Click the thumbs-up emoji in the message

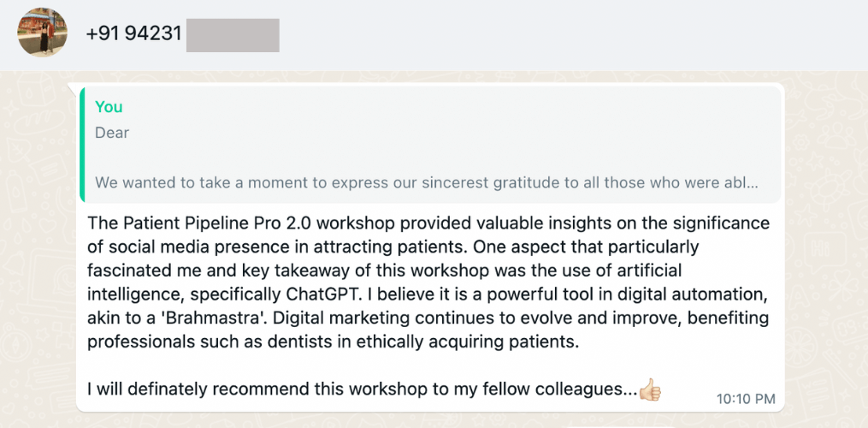click(650, 389)
